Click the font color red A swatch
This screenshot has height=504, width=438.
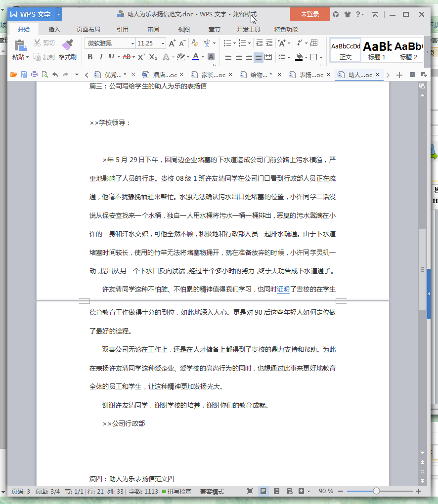click(x=196, y=57)
